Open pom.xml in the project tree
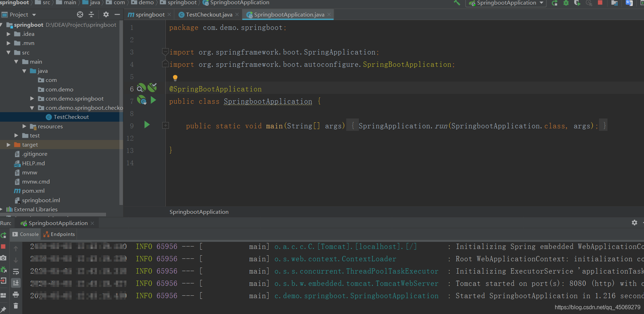644x314 pixels. coord(33,191)
